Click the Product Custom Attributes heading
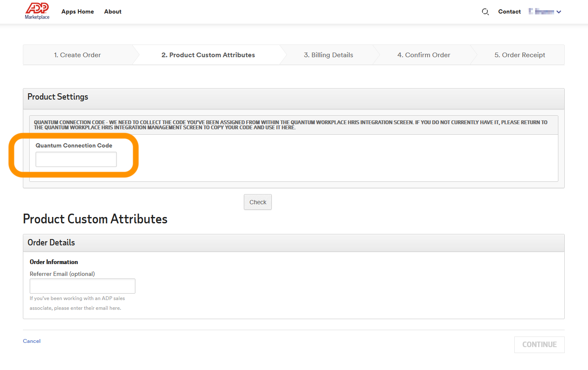The height and width of the screenshot is (370, 588). (x=95, y=219)
